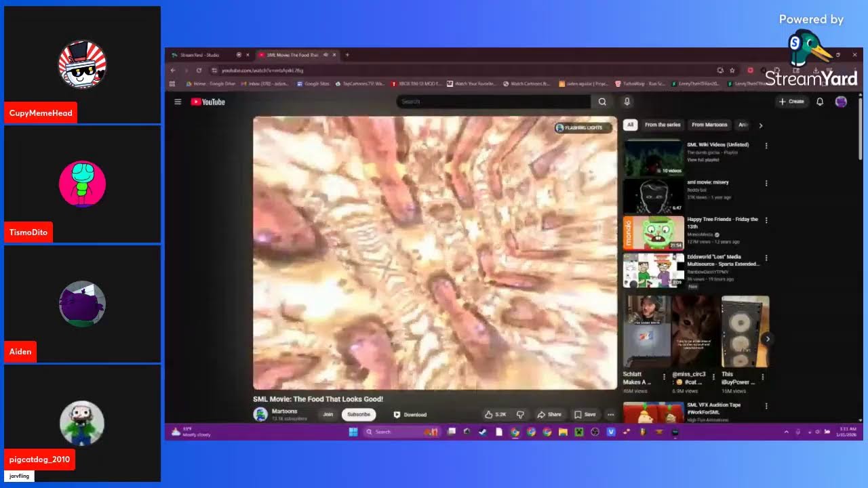868x488 pixels.
Task: Bookmark this page with star icon
Action: point(732,70)
